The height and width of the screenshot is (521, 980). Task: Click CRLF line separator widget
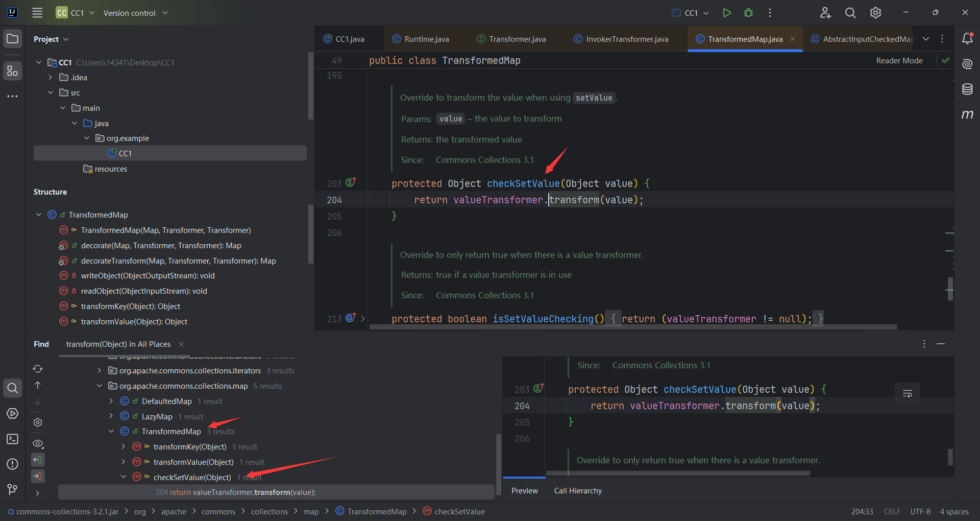[892, 511]
